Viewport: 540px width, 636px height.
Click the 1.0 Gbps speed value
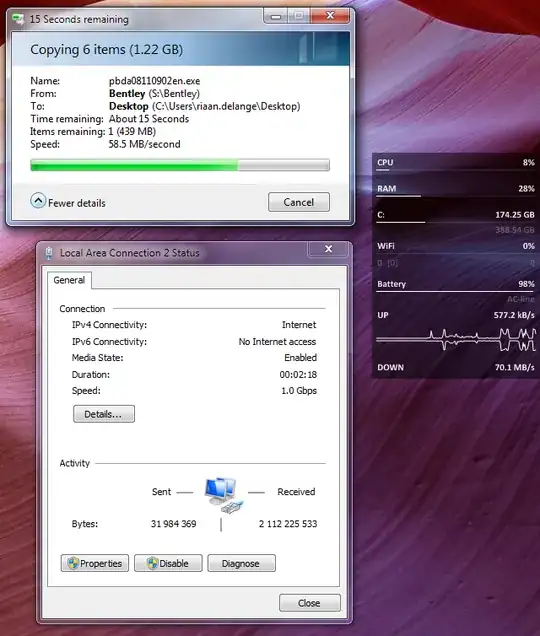[x=299, y=391]
